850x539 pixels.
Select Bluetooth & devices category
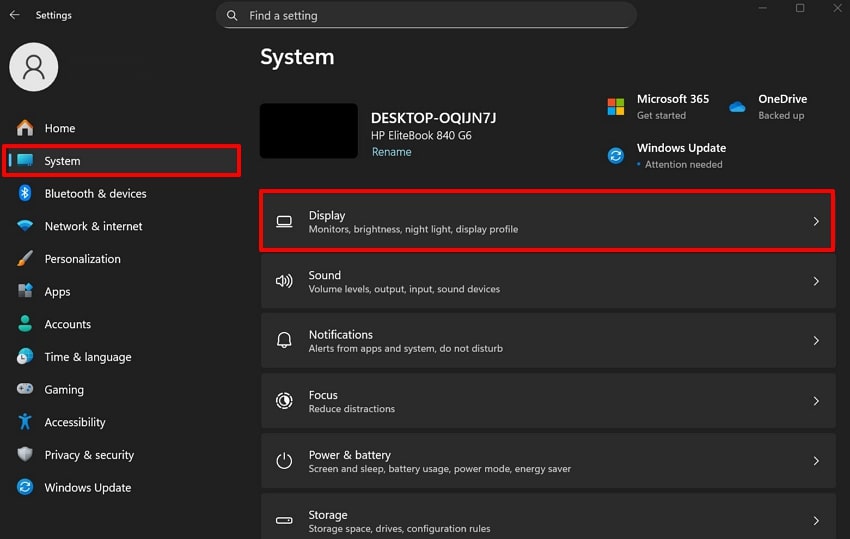pyautogui.click(x=122, y=193)
